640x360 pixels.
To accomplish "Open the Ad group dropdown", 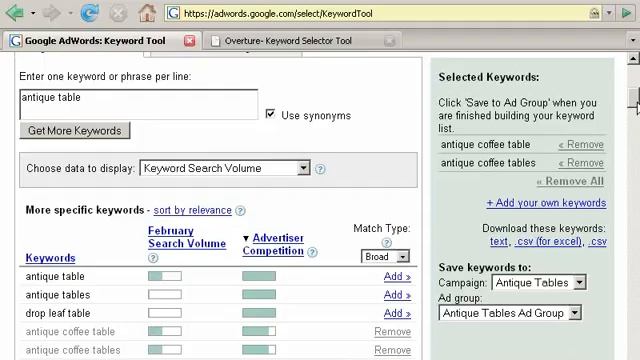I will point(510,313).
